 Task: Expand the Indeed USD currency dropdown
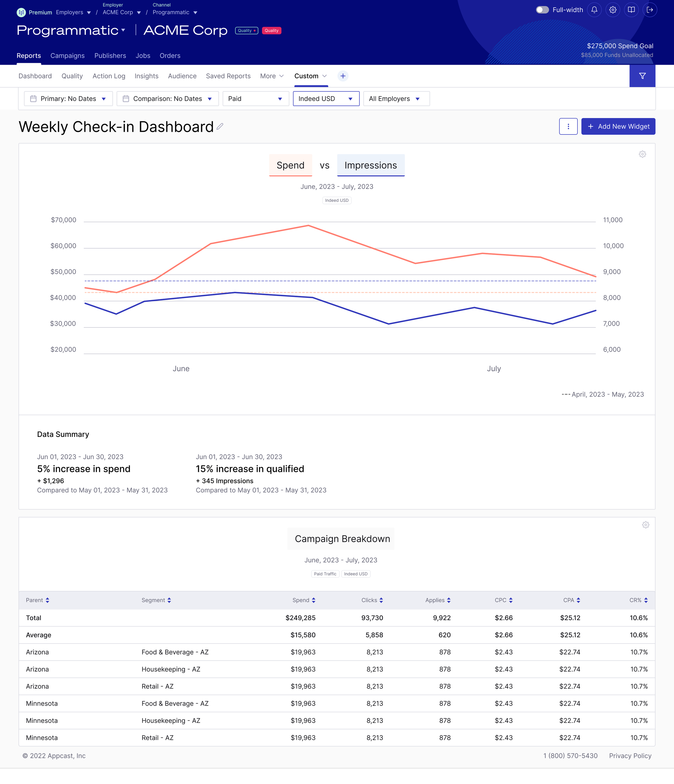(x=326, y=99)
